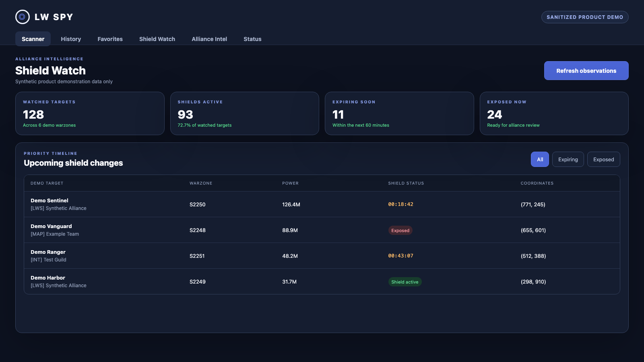Open the Shields Active card

point(245,113)
